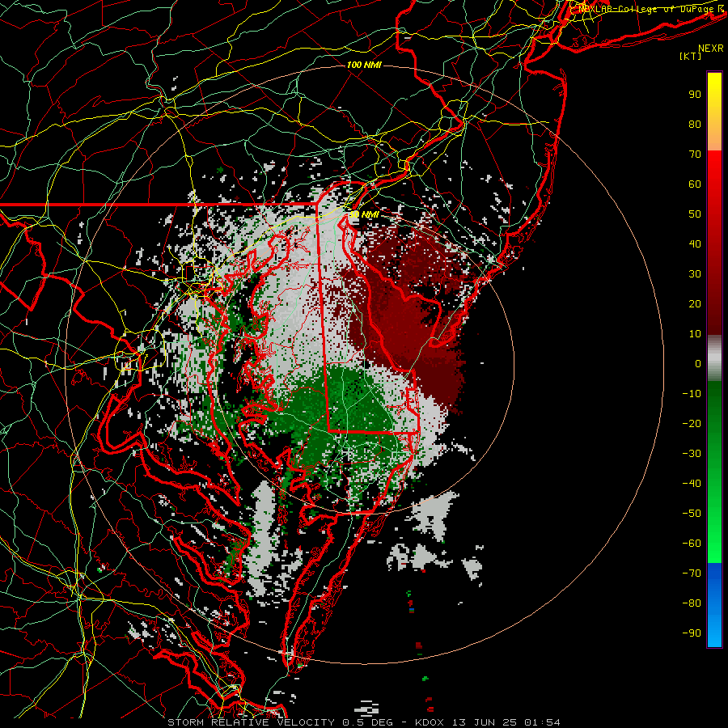Click the "NEXR" label above the color scale
Screen dimensions: 728x728
click(711, 49)
